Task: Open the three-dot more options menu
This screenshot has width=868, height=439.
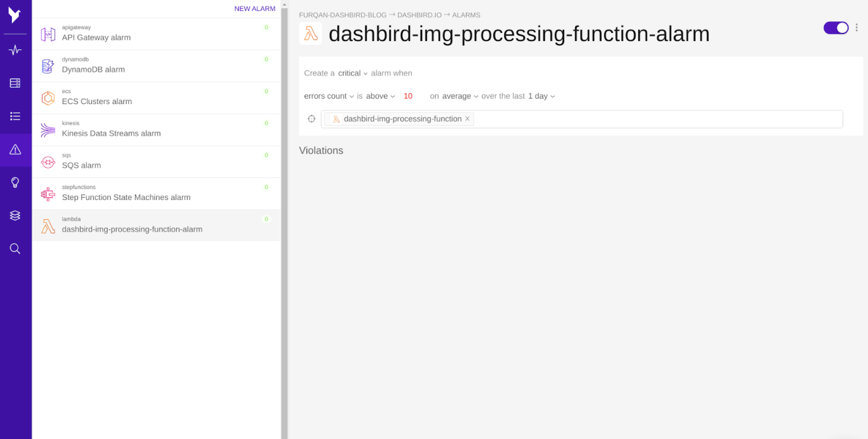Action: pos(856,28)
